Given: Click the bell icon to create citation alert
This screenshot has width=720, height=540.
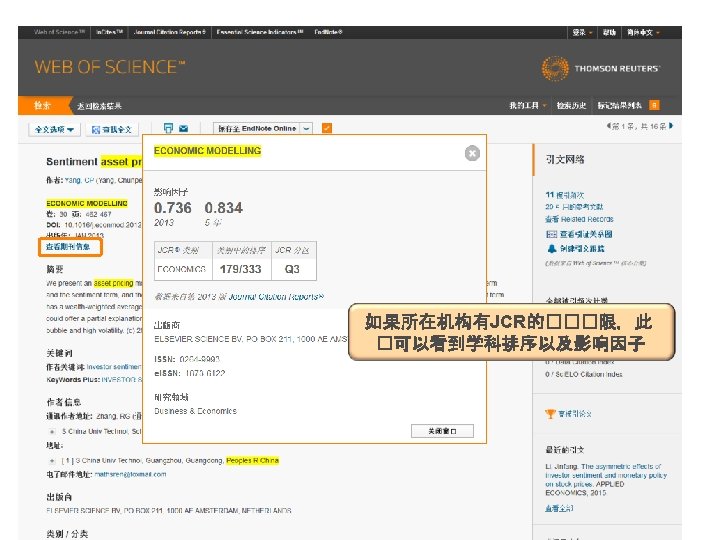Looking at the screenshot, I should 551,248.
